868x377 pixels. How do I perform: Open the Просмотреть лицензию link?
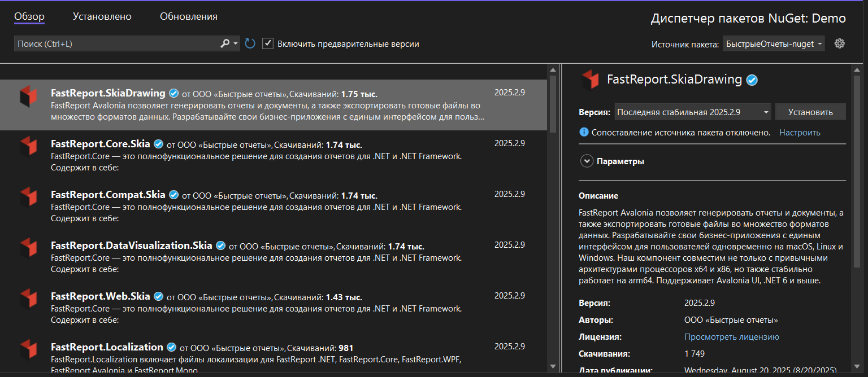coord(732,337)
